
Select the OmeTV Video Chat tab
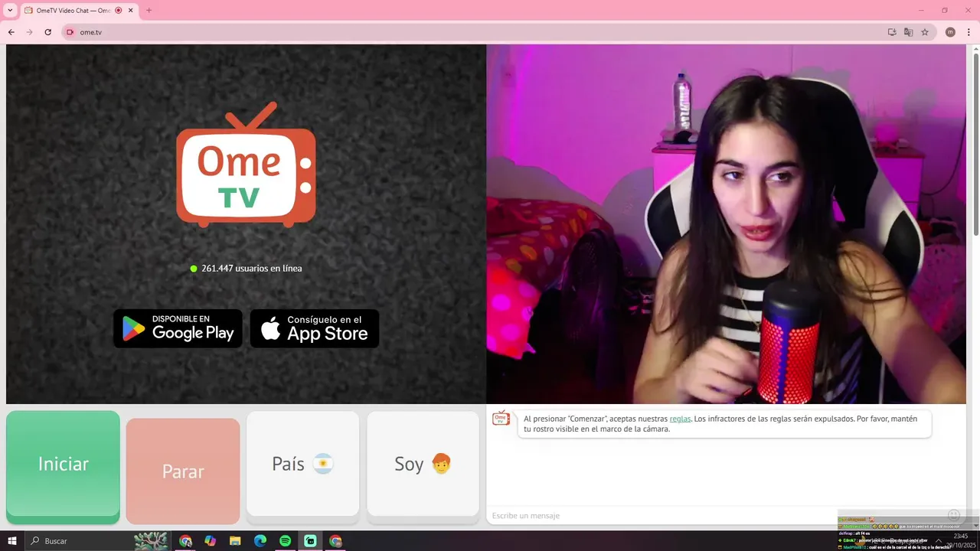coord(79,11)
